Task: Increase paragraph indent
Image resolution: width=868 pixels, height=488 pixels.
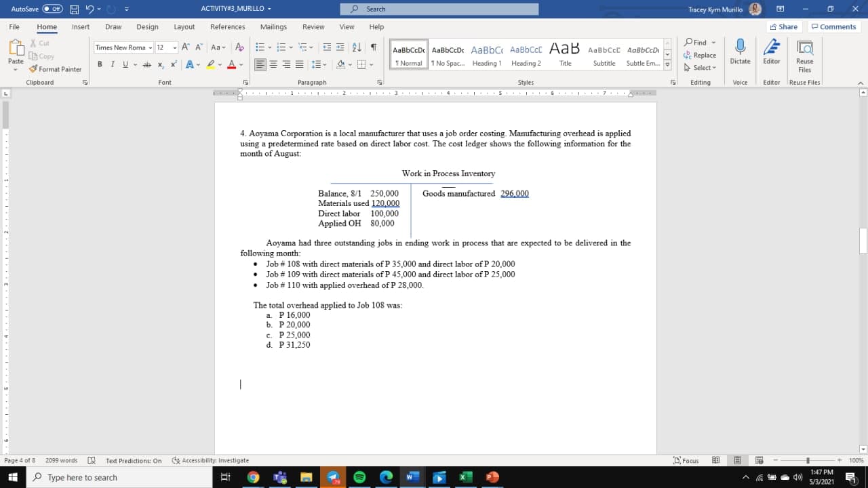Action: pyautogui.click(x=340, y=47)
